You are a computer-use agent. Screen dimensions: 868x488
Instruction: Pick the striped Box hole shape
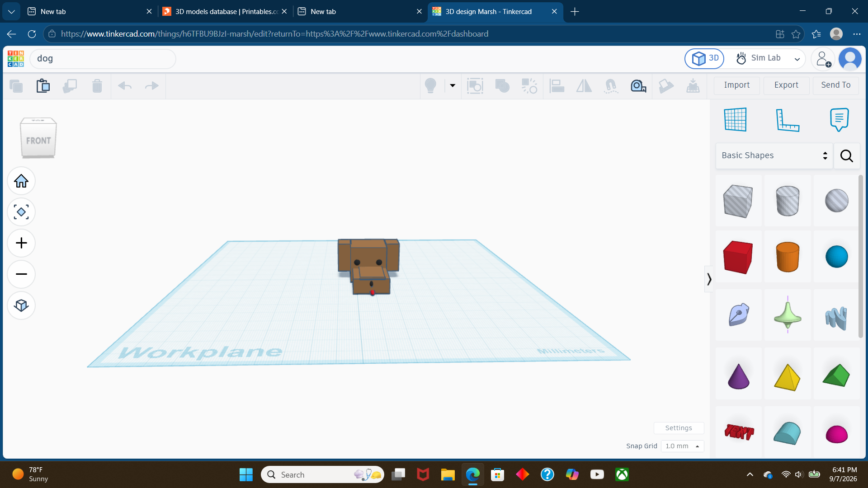point(738,201)
